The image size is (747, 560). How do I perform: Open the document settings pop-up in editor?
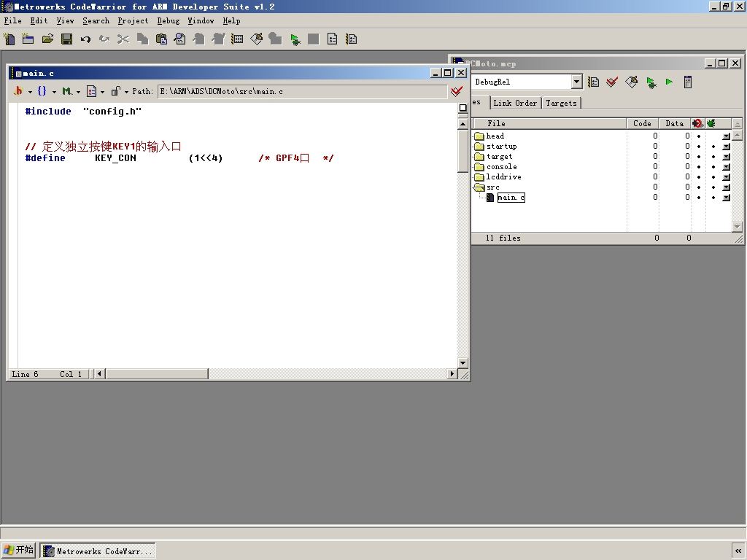pyautogui.click(x=95, y=91)
